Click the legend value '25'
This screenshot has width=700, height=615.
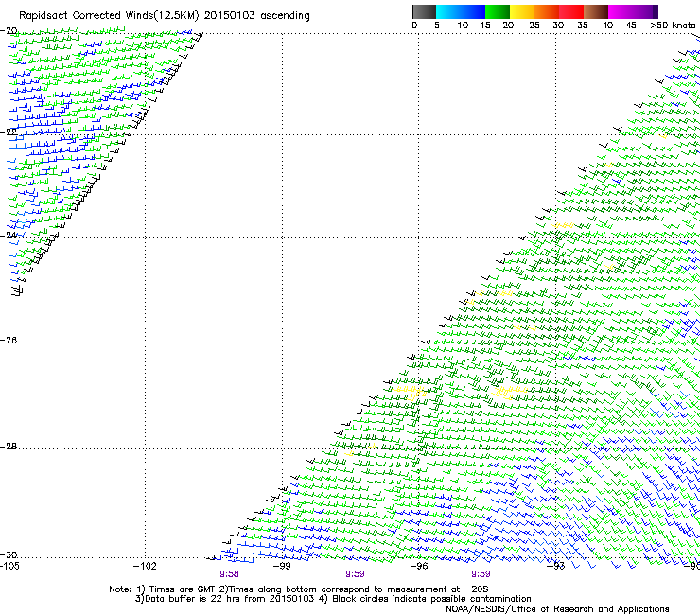[534, 26]
